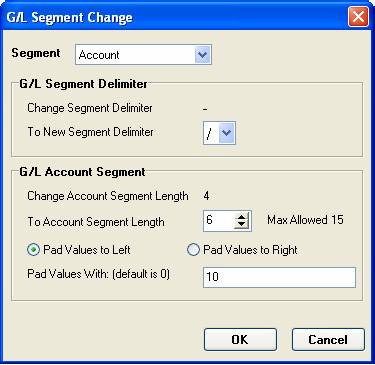The height and width of the screenshot is (365, 375).
Task: Click the Max Allowed 15 text
Action: tap(305, 220)
